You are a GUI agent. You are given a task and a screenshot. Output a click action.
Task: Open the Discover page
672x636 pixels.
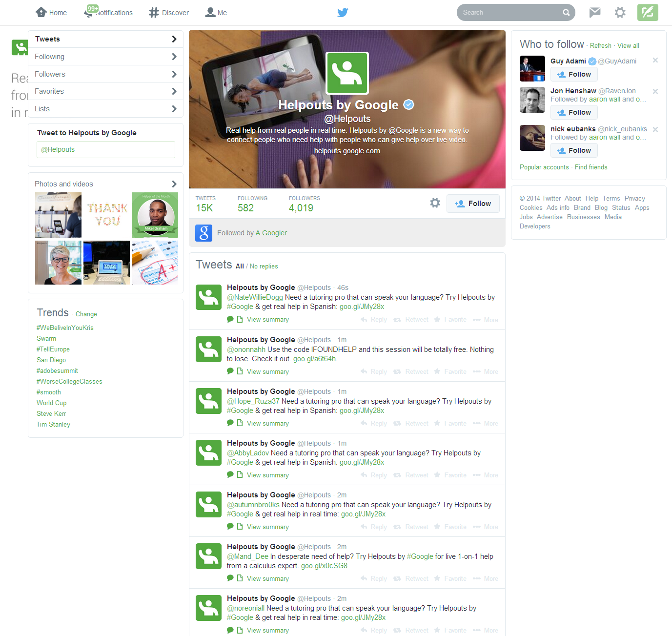(169, 13)
